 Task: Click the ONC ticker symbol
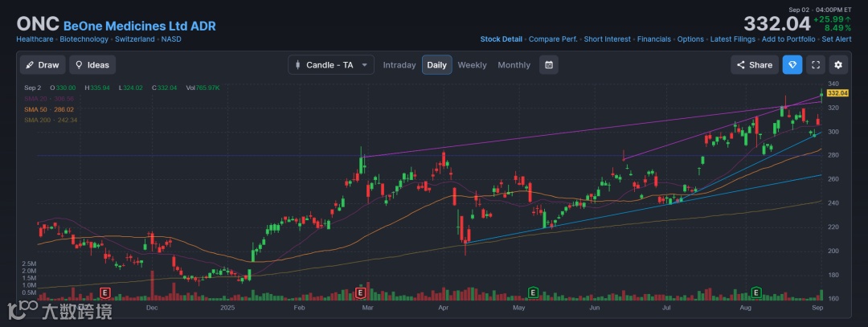(x=38, y=24)
